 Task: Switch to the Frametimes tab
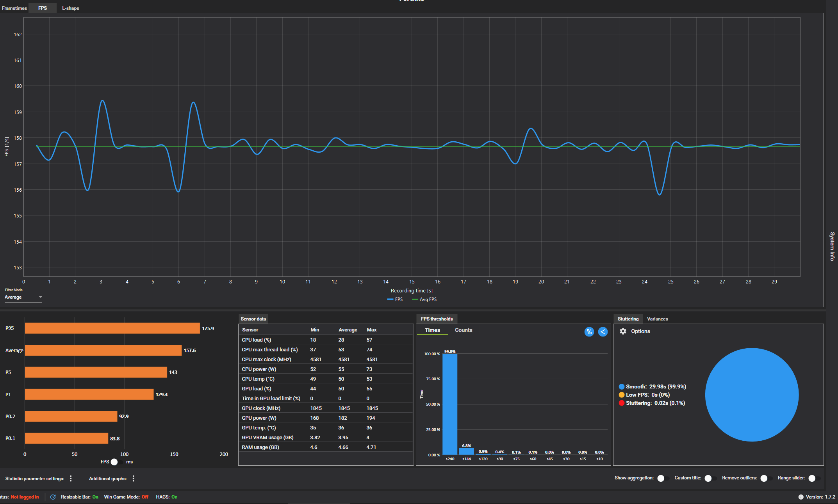coord(14,8)
